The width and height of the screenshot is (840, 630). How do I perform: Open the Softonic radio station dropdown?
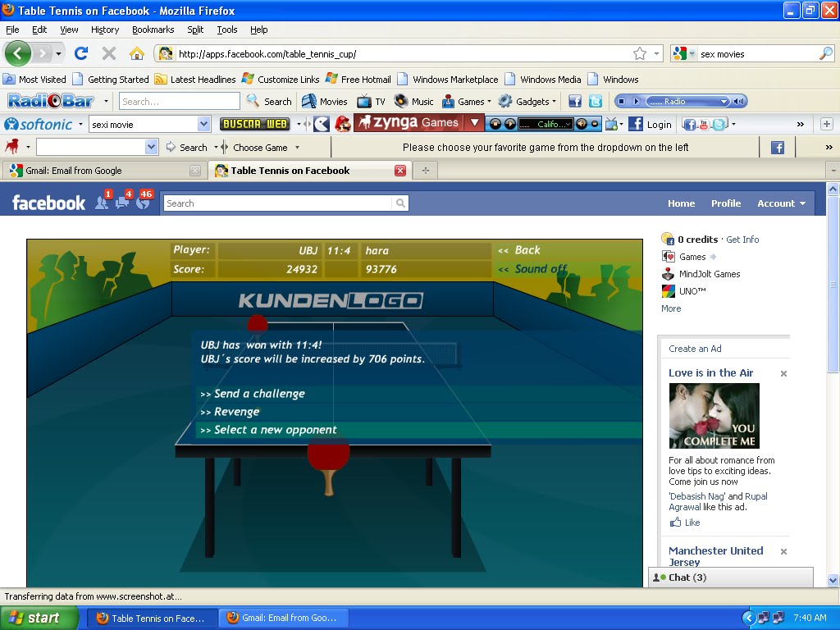coord(568,125)
